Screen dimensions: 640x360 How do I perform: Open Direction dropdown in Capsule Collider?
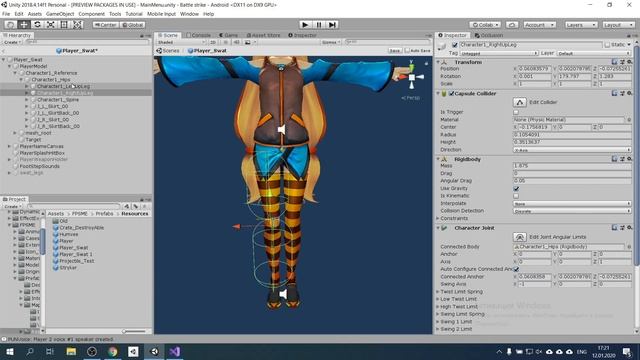coord(572,150)
